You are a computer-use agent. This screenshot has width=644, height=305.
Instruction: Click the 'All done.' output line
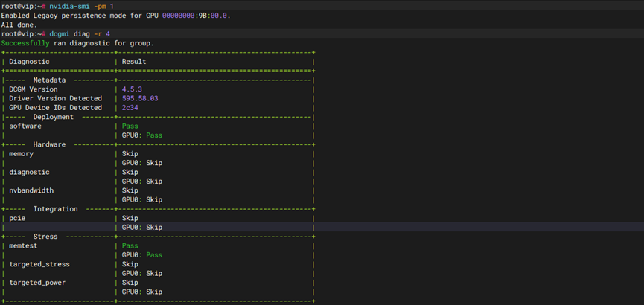(x=19, y=25)
